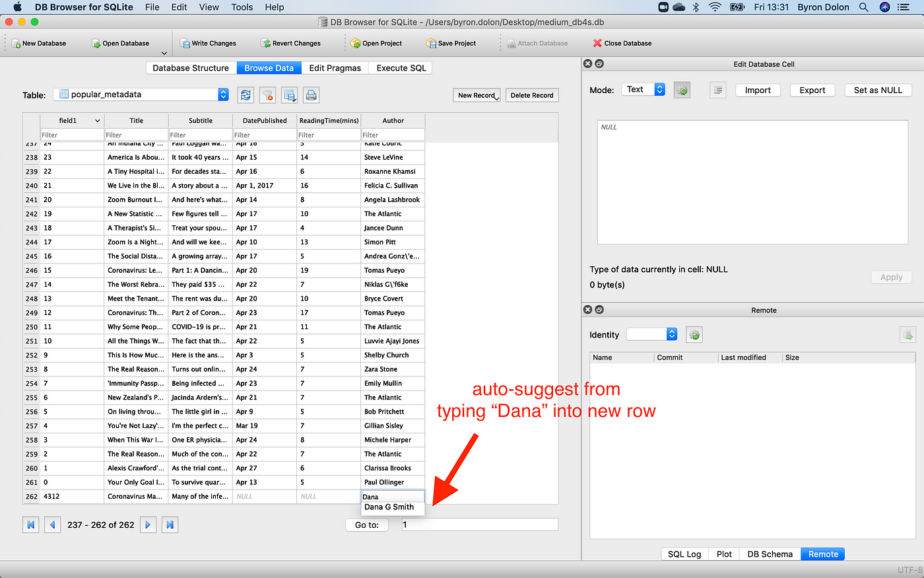Open the popular_metadata table dropdown
Image resolution: width=924 pixels, height=578 pixels.
pos(141,94)
